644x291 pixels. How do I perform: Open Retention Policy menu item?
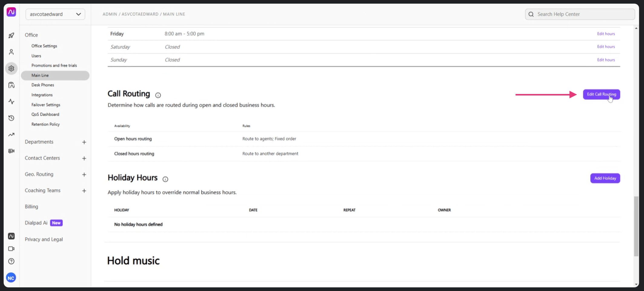click(45, 124)
